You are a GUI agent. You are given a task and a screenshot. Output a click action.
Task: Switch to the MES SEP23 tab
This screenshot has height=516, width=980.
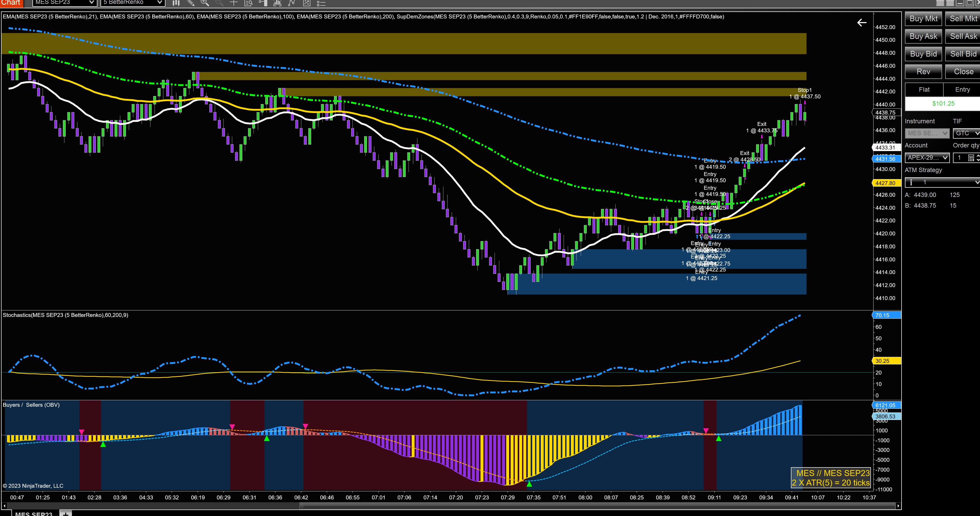(x=34, y=513)
